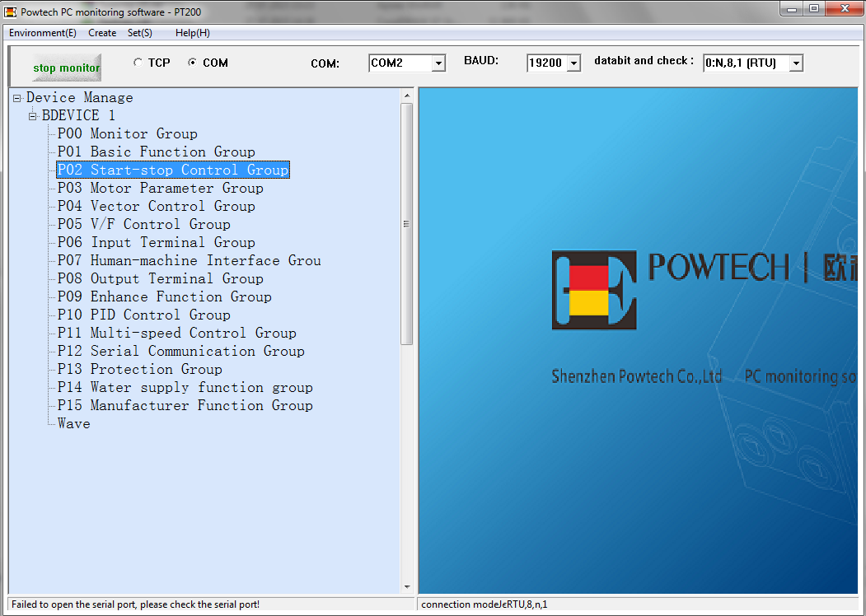Select P04 Vector Control Group
866x616 pixels.
[157, 206]
